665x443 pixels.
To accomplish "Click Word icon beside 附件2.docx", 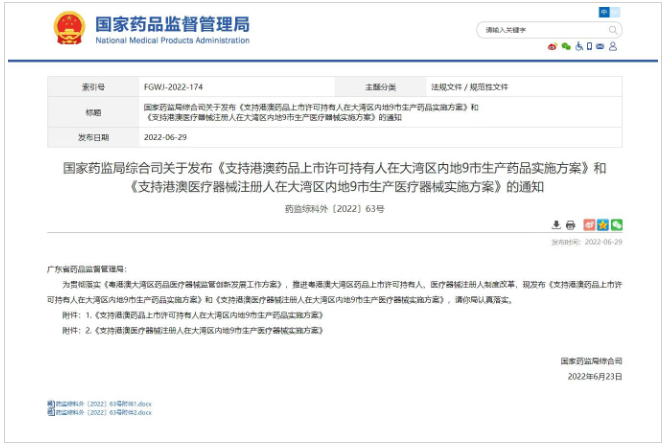I will pyautogui.click(x=51, y=412).
